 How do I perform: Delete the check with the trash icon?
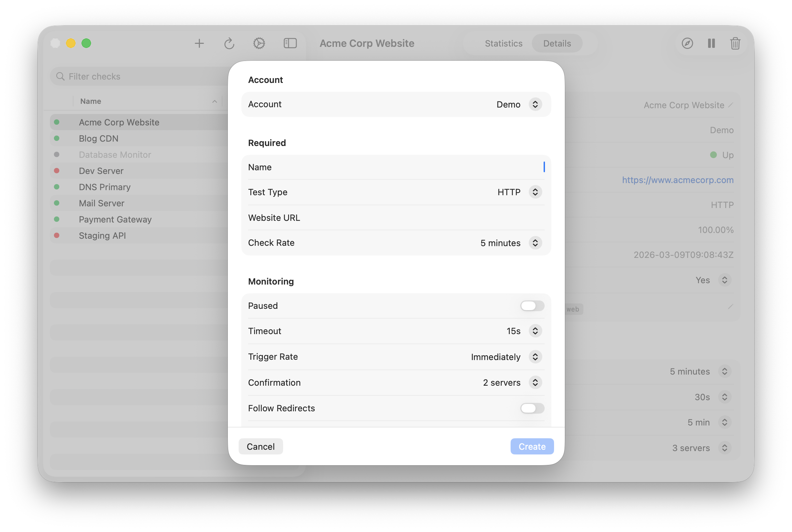point(735,43)
